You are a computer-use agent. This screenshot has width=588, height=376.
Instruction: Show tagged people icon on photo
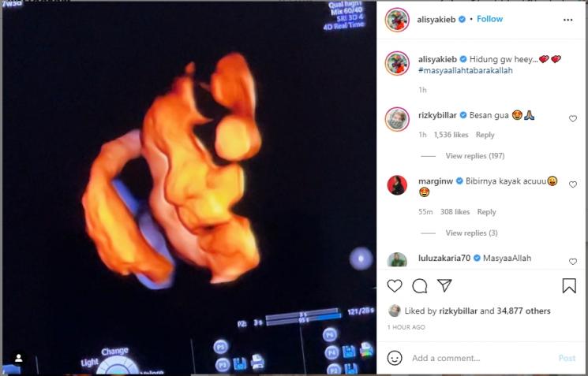18,359
